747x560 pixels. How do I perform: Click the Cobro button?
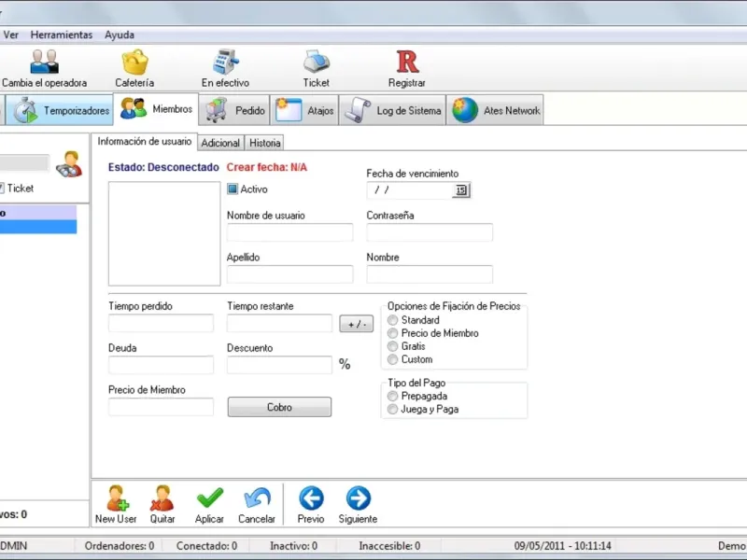pos(279,407)
